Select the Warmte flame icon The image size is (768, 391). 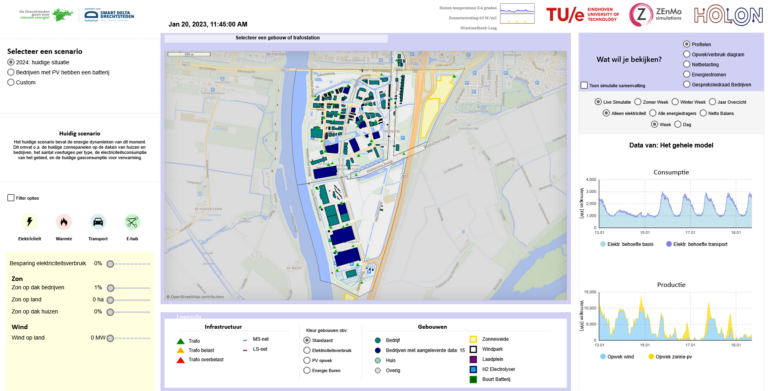point(64,222)
